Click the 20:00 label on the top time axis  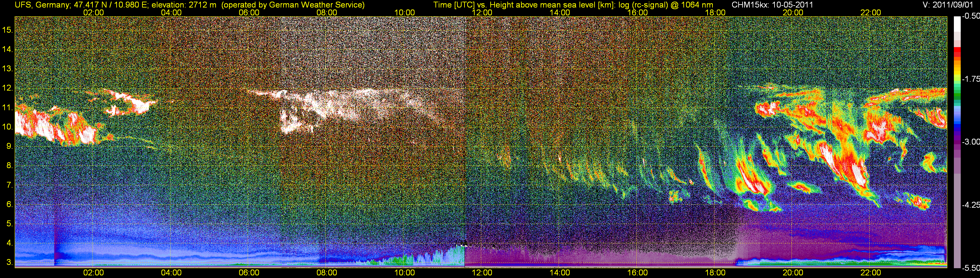(x=793, y=12)
